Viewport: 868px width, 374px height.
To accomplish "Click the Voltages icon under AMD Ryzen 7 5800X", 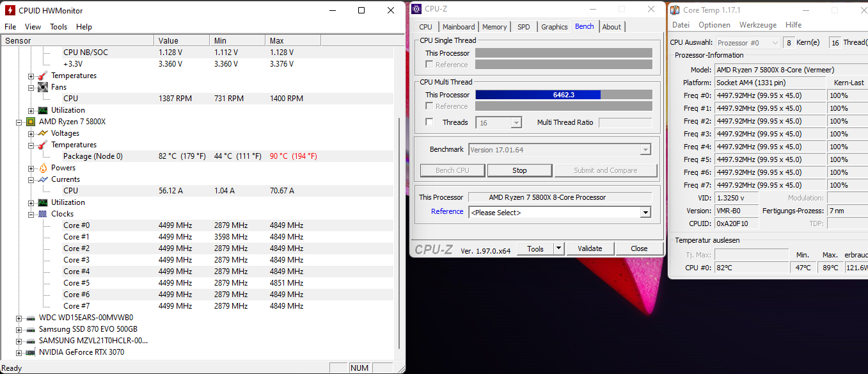I will click(x=43, y=133).
